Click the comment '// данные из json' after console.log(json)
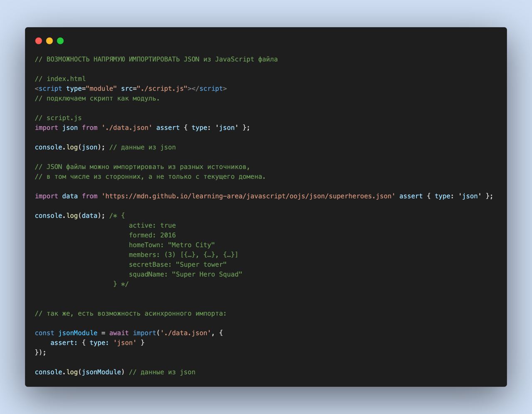This screenshot has height=414, width=532. [143, 147]
